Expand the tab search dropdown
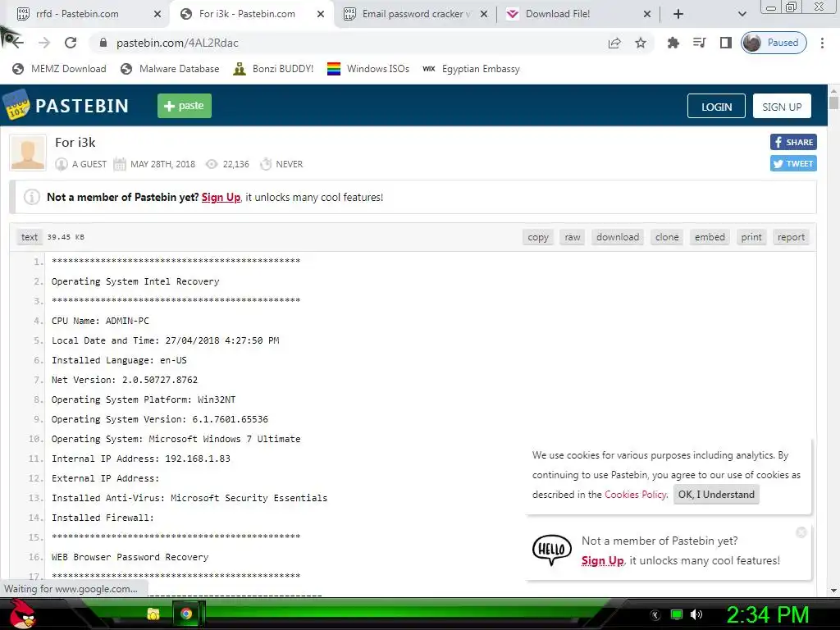840x630 pixels. (x=742, y=14)
